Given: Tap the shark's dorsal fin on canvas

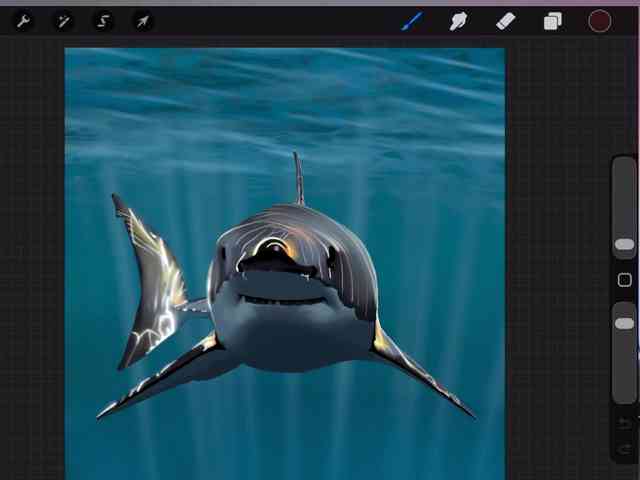Looking at the screenshot, I should click(x=298, y=180).
